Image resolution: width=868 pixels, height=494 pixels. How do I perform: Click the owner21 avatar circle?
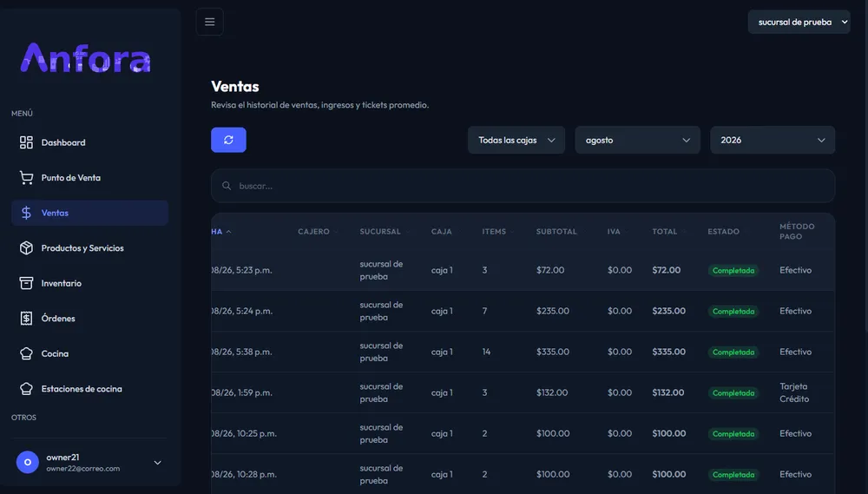coord(28,462)
